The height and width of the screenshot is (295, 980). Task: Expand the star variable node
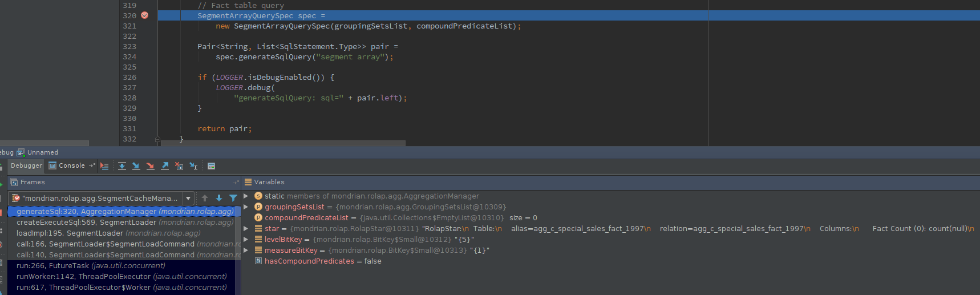246,228
